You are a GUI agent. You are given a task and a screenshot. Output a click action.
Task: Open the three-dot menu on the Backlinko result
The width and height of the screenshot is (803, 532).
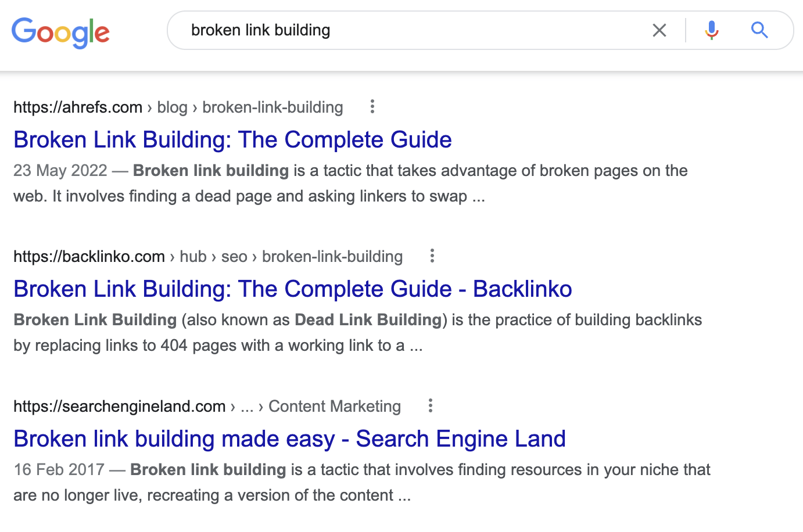tap(432, 256)
